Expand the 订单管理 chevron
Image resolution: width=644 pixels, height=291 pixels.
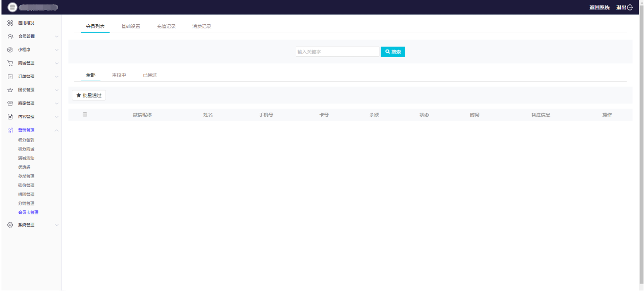click(x=56, y=77)
